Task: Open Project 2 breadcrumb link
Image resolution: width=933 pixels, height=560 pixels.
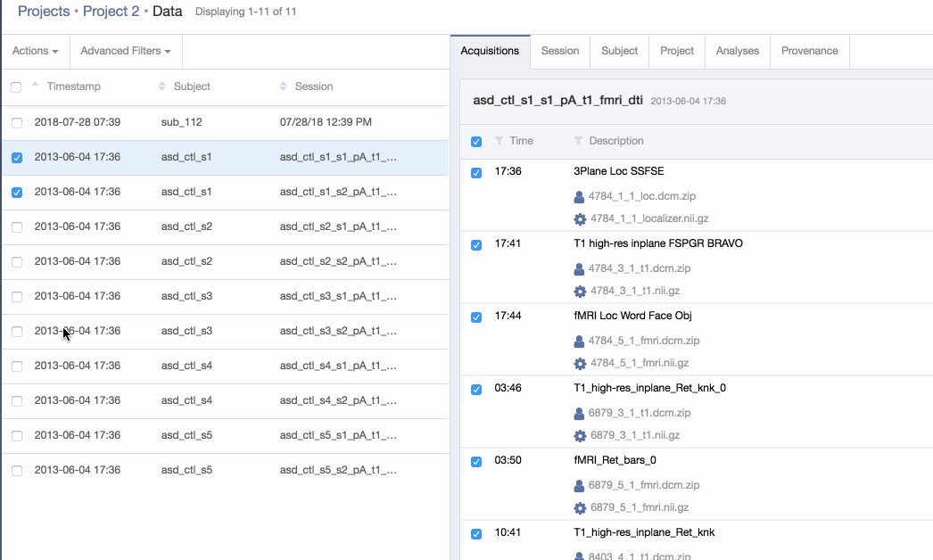Action: pyautogui.click(x=111, y=12)
